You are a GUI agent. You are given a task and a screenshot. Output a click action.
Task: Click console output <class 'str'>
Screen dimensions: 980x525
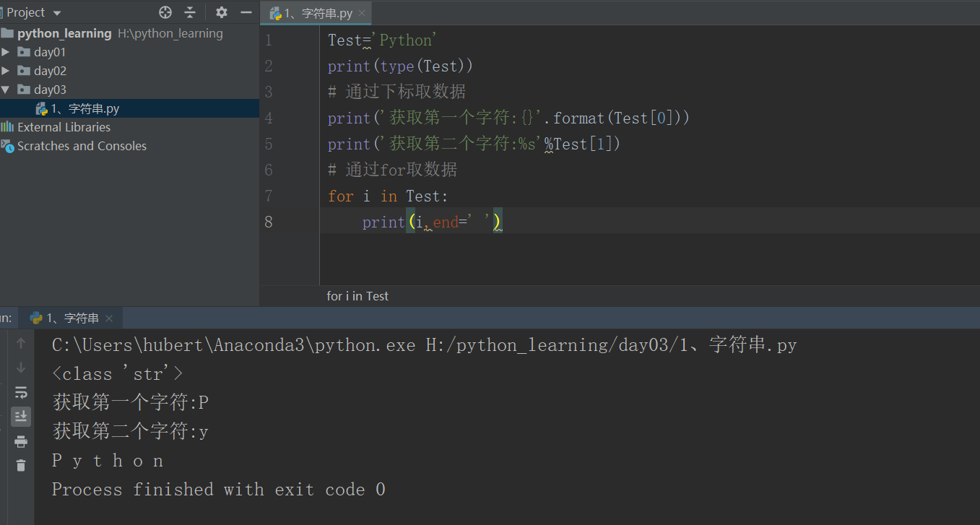[118, 374]
